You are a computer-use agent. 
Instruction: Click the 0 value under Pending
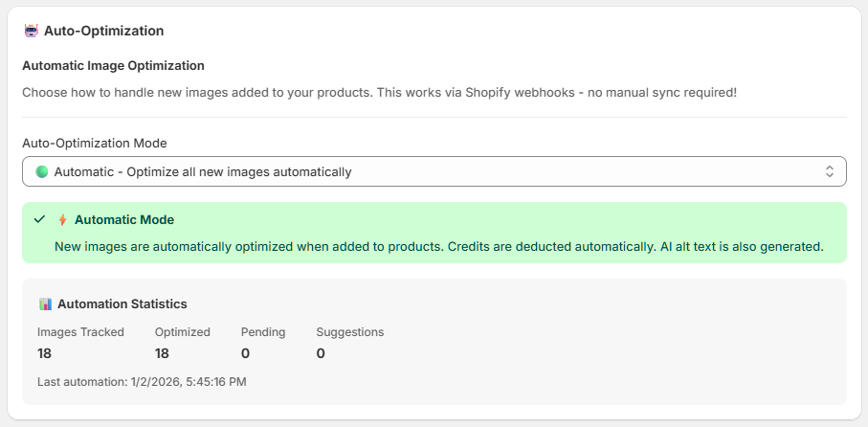pos(245,353)
